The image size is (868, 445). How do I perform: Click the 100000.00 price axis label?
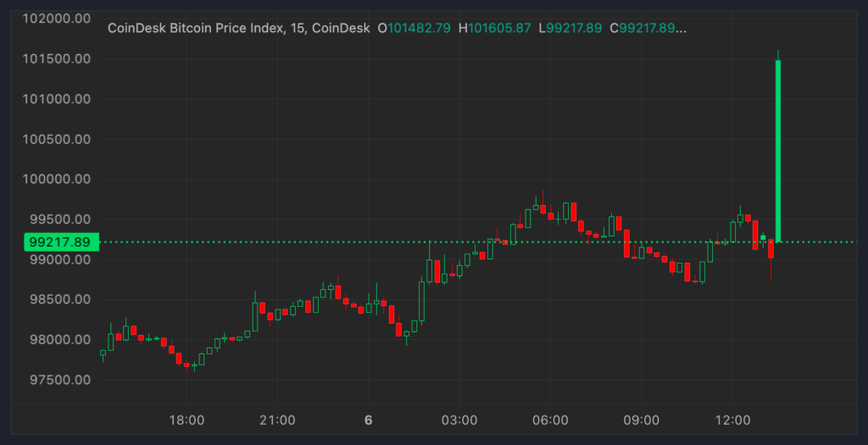59,179
